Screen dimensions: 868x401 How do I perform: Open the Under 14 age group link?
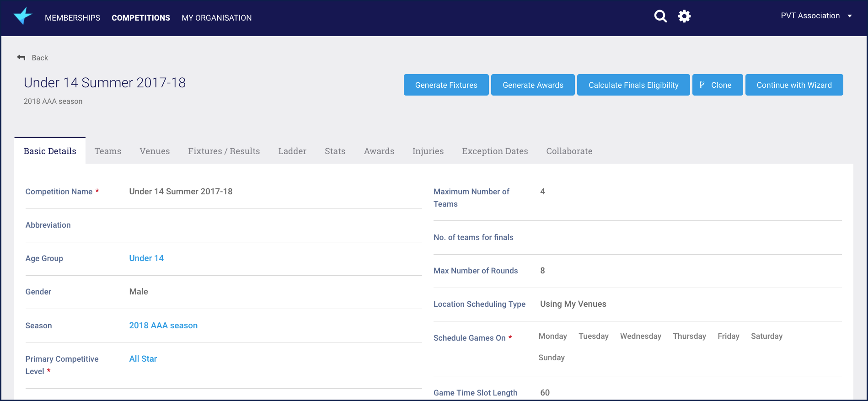(x=146, y=258)
